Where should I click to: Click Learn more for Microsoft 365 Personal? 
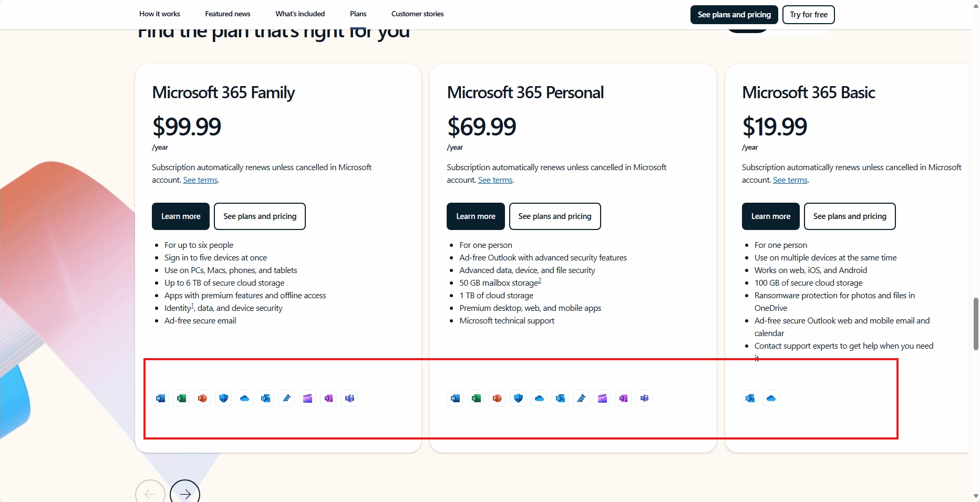[476, 216]
